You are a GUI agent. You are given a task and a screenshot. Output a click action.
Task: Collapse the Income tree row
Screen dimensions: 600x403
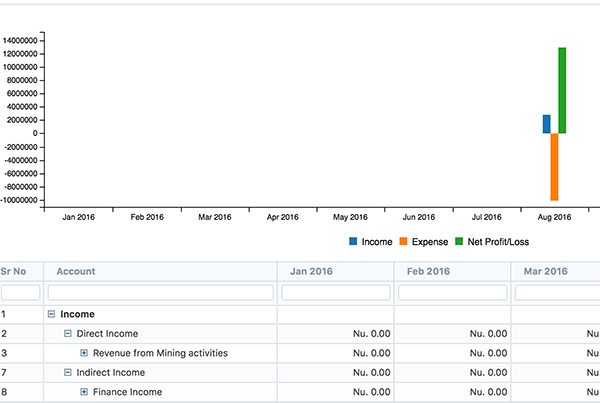[x=51, y=314]
